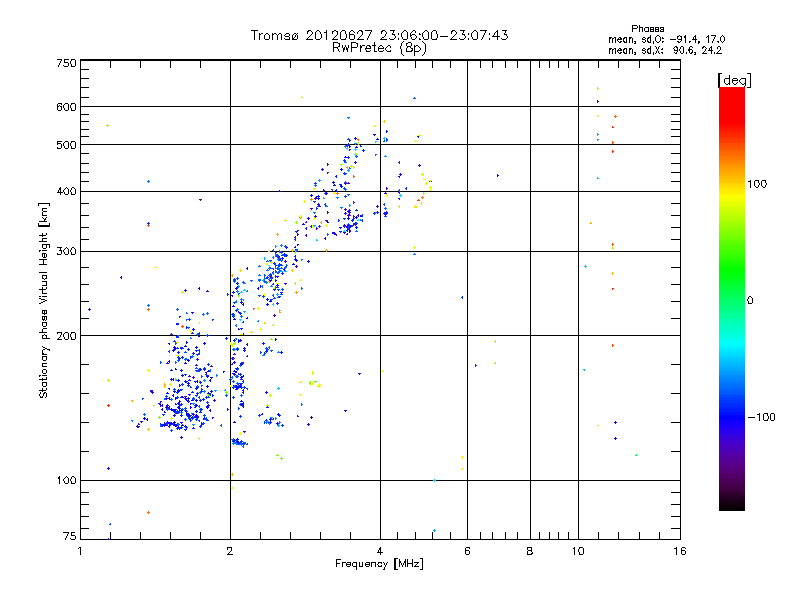Click y-axis tick label '400'

pyautogui.click(x=66, y=192)
